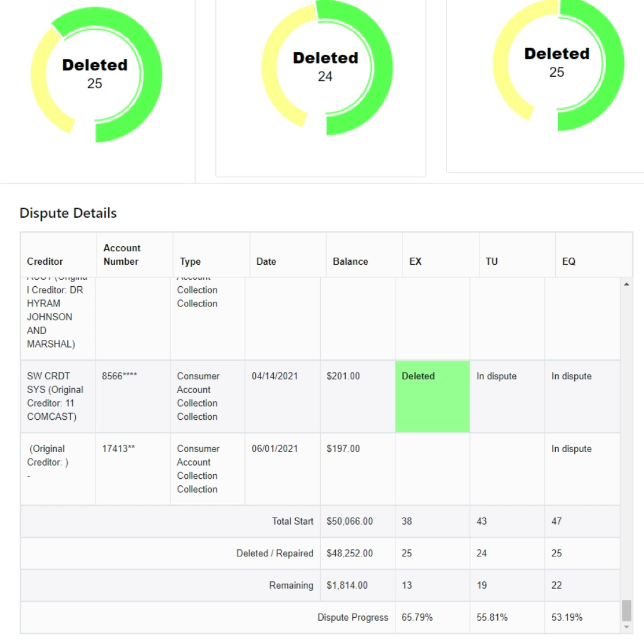
Task: Click the green Deleted status cell
Action: (x=432, y=397)
